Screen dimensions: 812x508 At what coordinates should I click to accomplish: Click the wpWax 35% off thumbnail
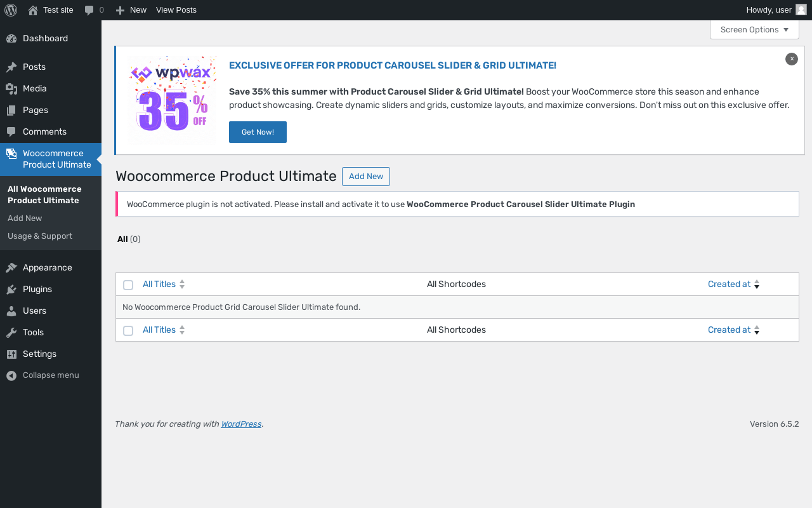(x=172, y=100)
